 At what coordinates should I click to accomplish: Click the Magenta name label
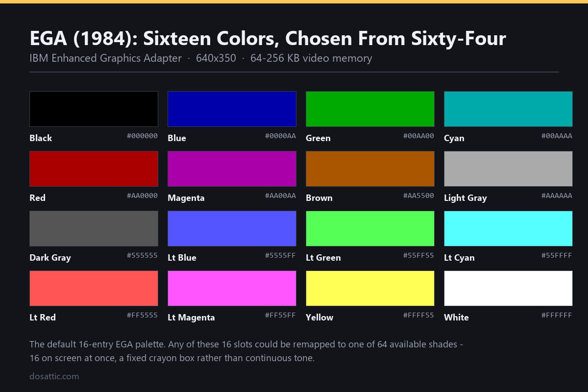tap(186, 198)
